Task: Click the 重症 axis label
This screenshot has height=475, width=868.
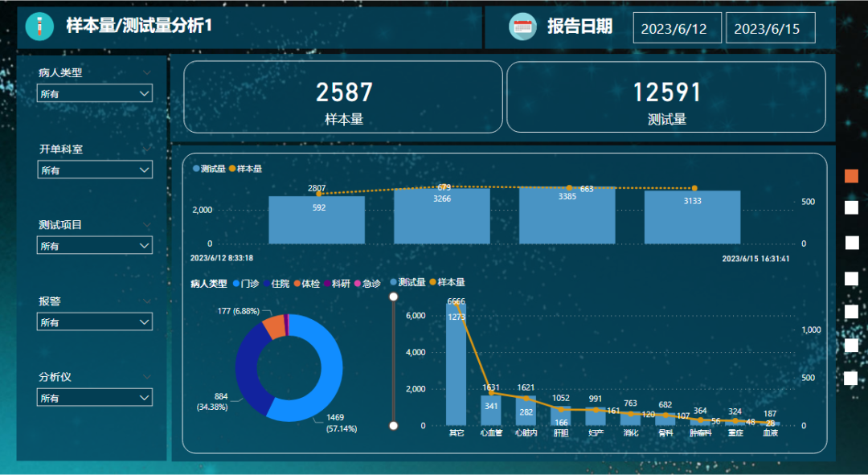Action: click(x=735, y=433)
